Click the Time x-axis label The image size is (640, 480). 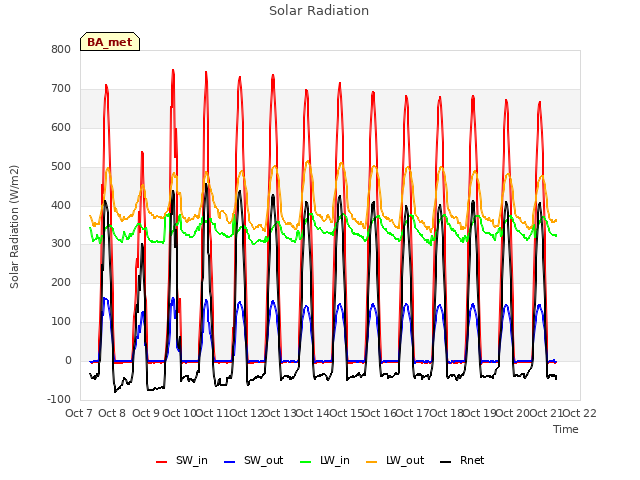point(566,429)
